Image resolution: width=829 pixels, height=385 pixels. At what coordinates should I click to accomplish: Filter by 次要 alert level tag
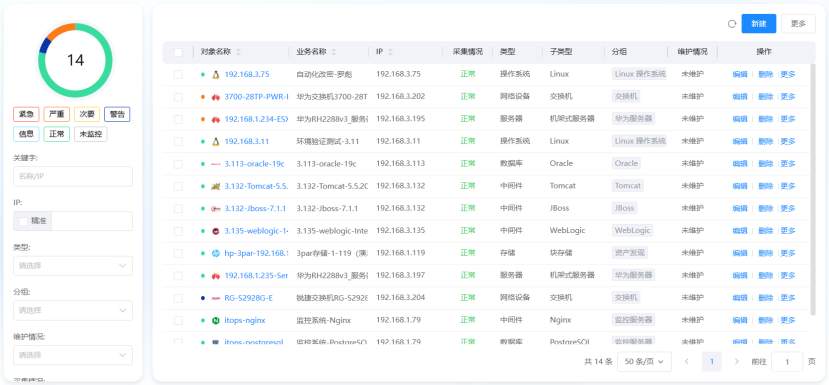pos(87,114)
